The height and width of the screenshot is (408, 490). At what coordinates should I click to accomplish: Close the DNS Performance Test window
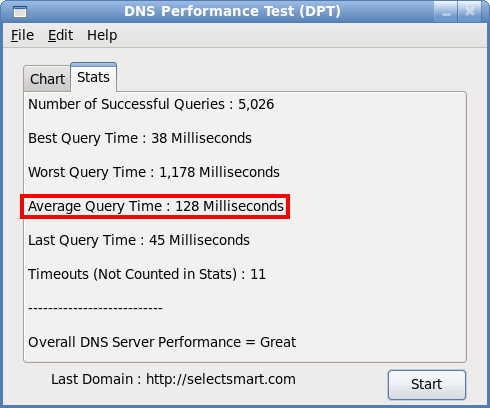point(469,12)
